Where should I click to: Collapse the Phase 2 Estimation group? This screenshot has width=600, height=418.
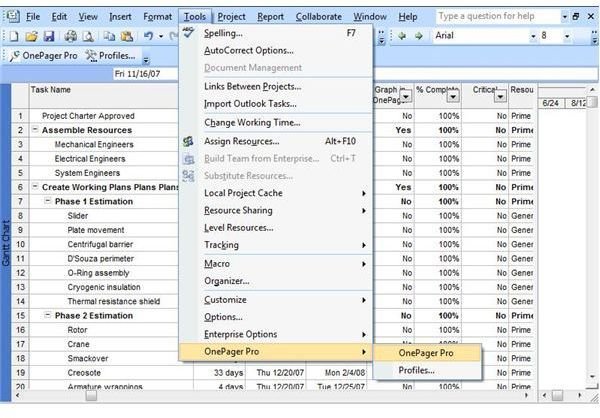[47, 315]
